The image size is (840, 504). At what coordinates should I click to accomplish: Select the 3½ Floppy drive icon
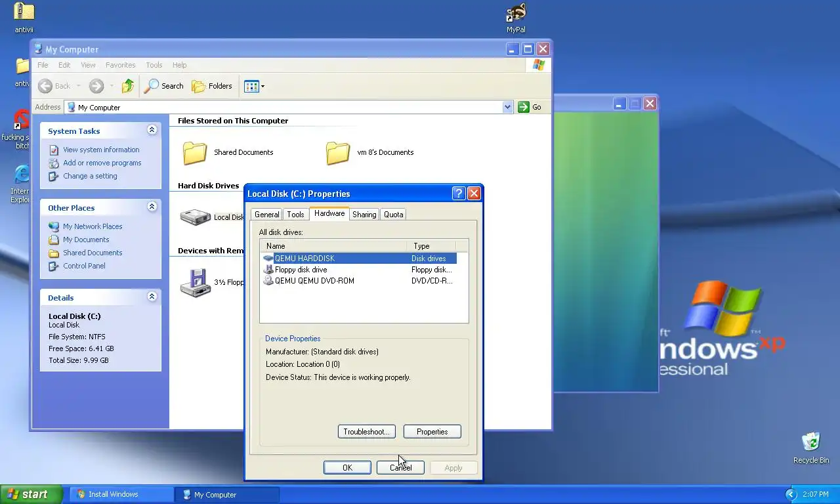click(196, 283)
